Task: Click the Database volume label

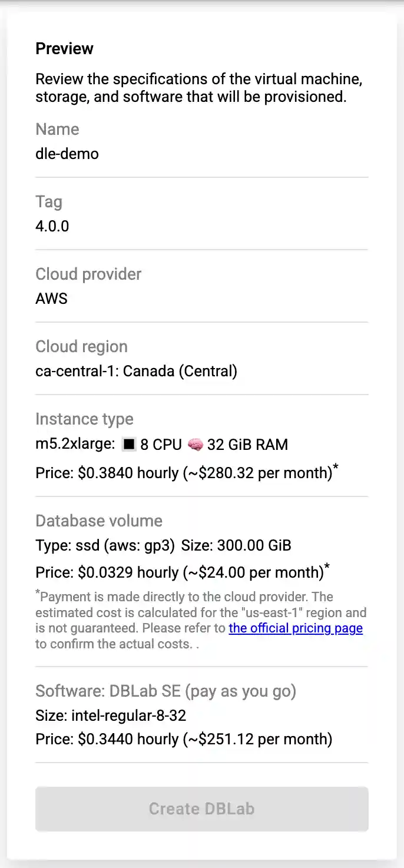Action: pos(99,521)
